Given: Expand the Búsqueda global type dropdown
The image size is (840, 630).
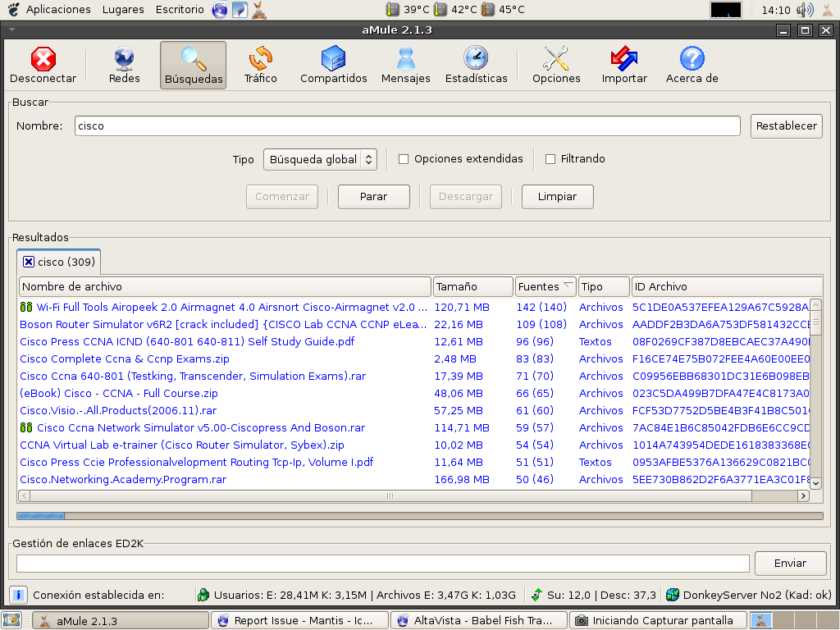Looking at the screenshot, I should [320, 159].
